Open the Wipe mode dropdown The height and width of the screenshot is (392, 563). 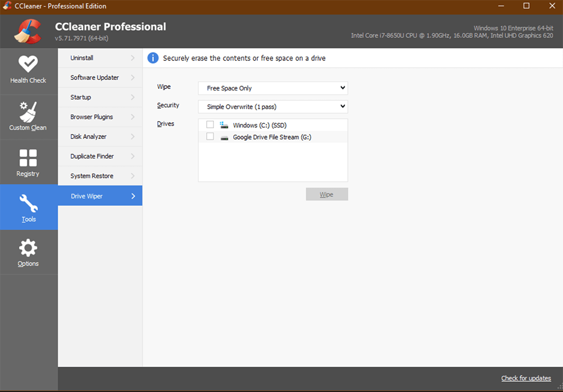click(272, 88)
